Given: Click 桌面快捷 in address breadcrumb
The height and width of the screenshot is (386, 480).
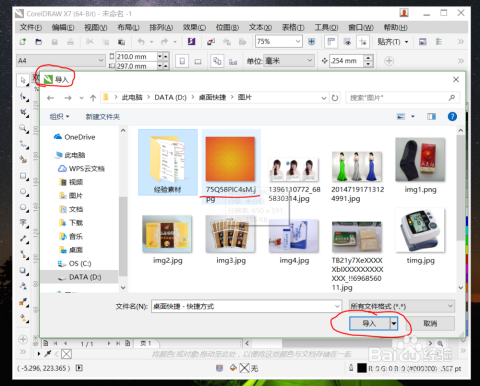Looking at the screenshot, I should [x=212, y=97].
